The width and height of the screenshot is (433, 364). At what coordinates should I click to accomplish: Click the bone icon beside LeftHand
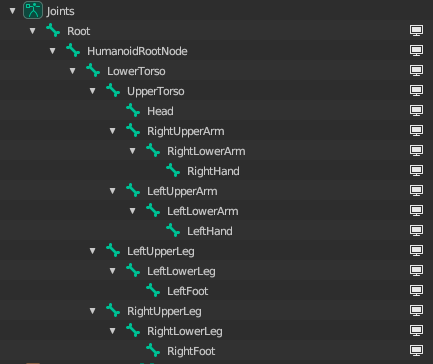(173, 230)
